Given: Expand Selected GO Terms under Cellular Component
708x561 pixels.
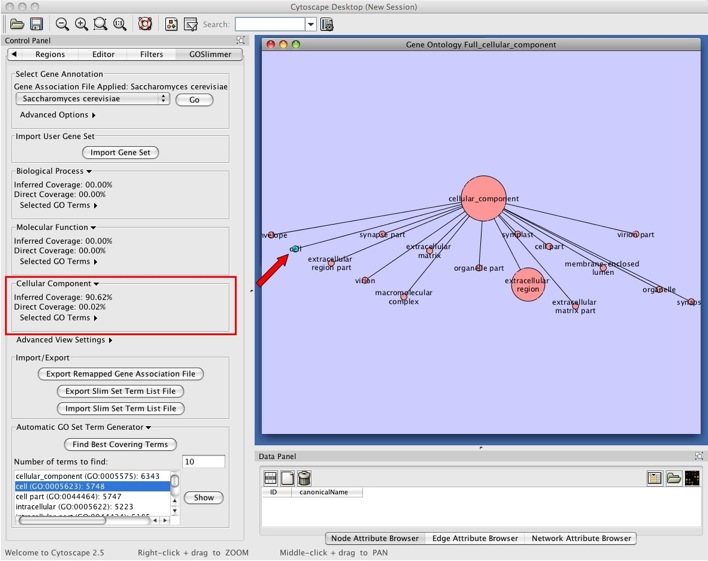Looking at the screenshot, I should coord(58,318).
